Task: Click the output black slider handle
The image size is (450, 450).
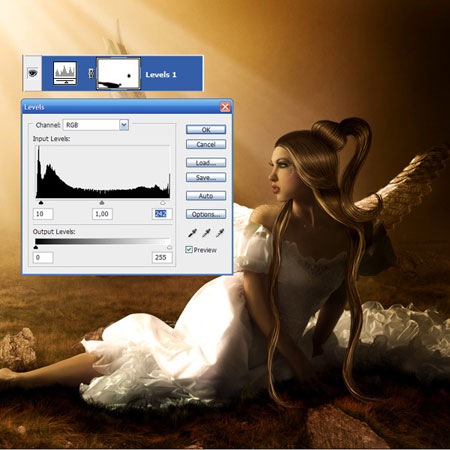Action: coord(36,247)
